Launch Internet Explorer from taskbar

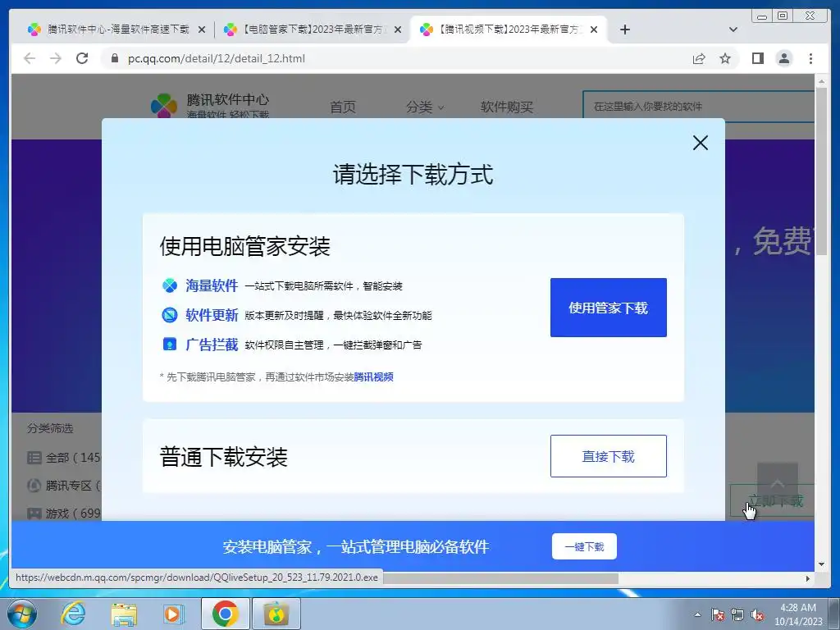tap(73, 614)
